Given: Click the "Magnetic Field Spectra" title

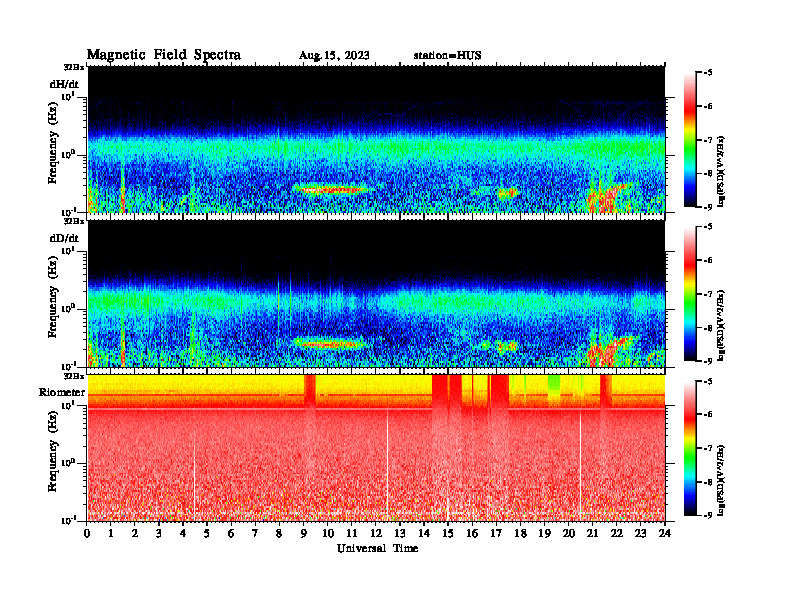Looking at the screenshot, I should point(164,55).
